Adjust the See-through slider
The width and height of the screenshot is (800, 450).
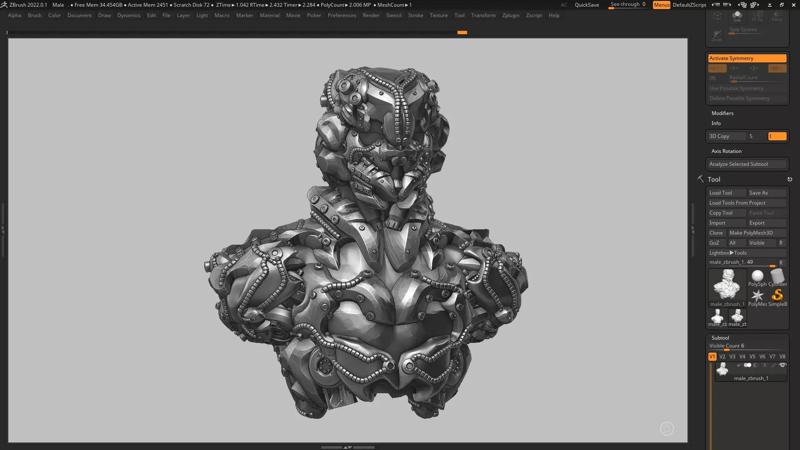[x=627, y=5]
